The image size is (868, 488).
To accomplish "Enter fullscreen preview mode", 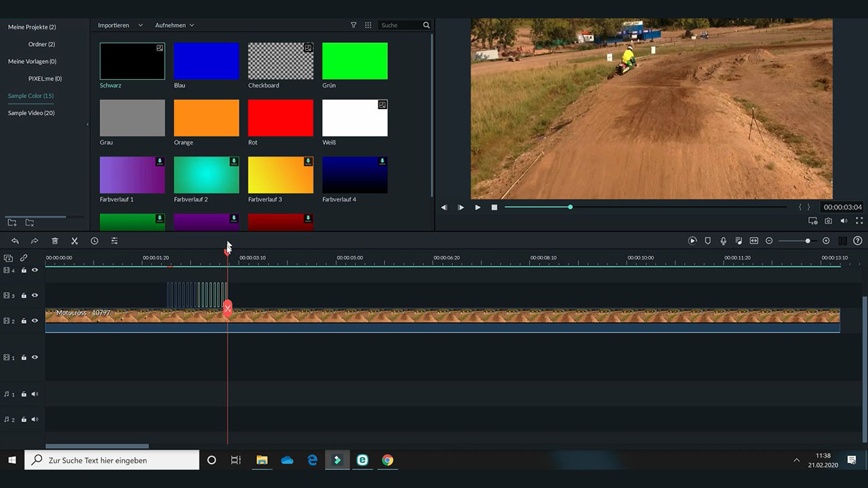I will (x=859, y=221).
